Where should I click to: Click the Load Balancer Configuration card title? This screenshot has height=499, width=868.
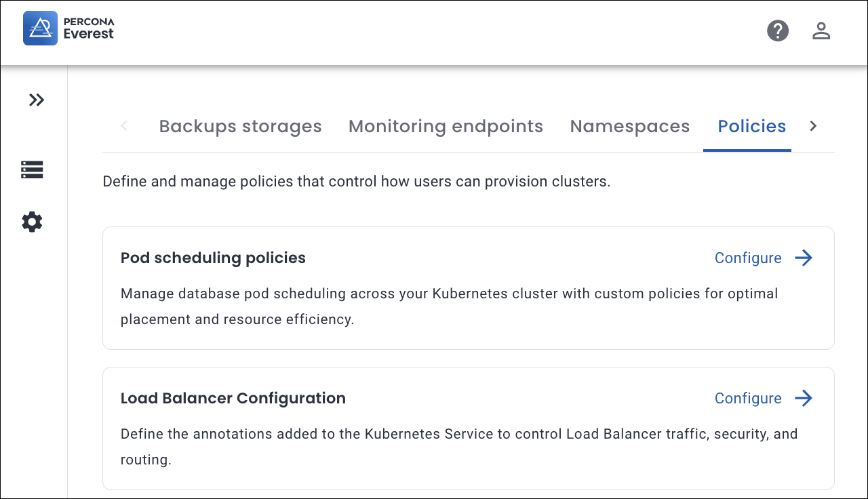tap(233, 399)
